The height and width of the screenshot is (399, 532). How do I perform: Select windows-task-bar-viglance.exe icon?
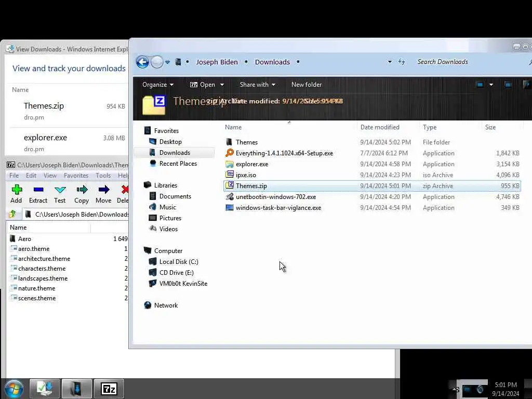[230, 207]
